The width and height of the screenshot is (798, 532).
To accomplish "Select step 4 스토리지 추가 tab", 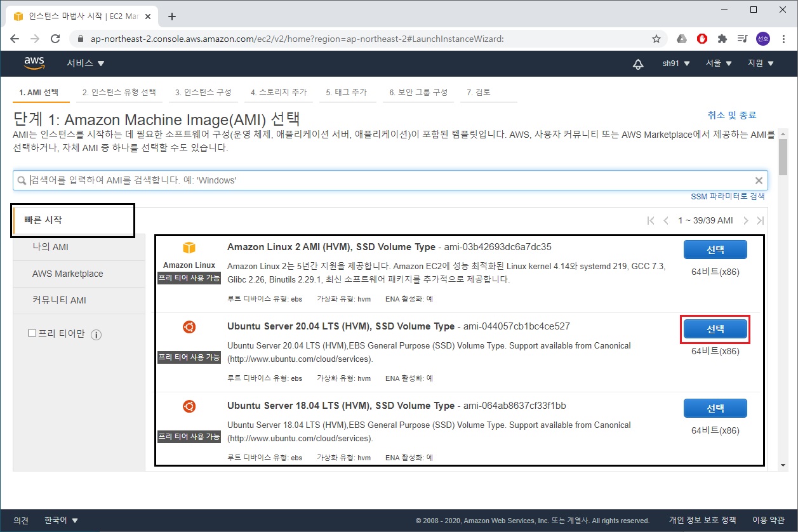I will (x=279, y=93).
